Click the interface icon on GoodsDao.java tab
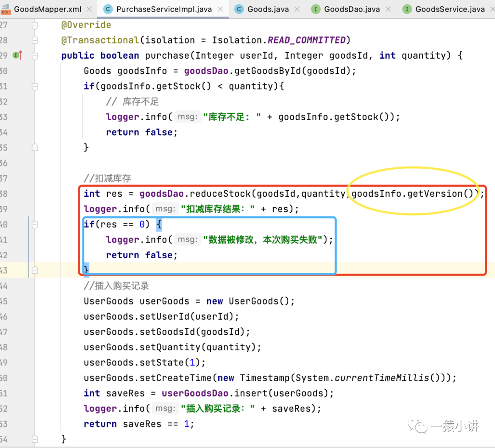 315,9
